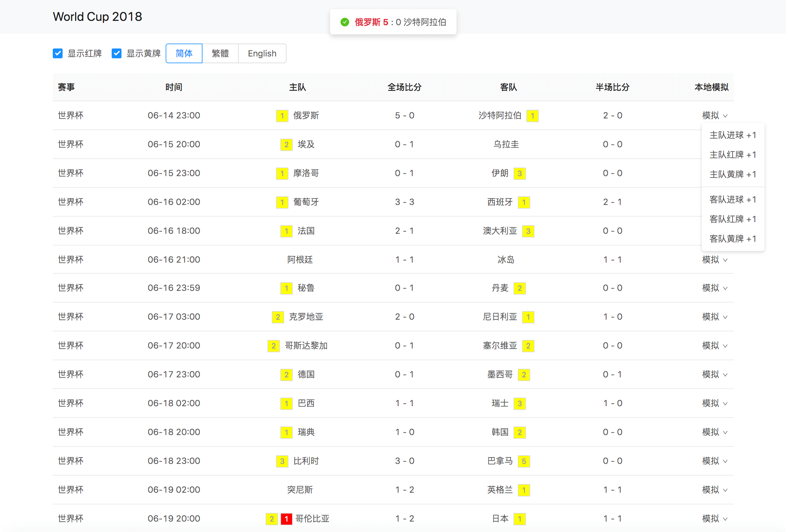Image resolution: width=786 pixels, height=532 pixels.
Task: Select the 繁體 language option
Action: pyautogui.click(x=220, y=53)
